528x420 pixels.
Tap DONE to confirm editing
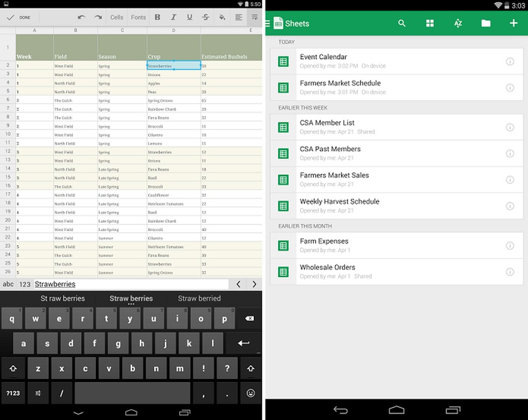tap(19, 17)
